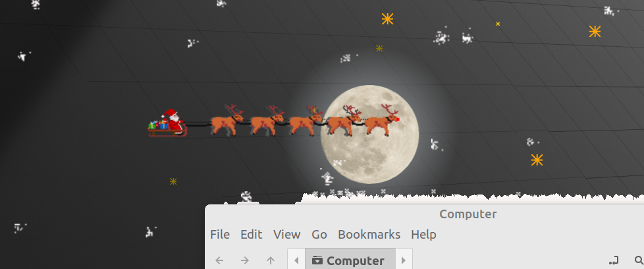Click the gift pile behind Santa
This screenshot has height=269, width=644.
(158, 124)
